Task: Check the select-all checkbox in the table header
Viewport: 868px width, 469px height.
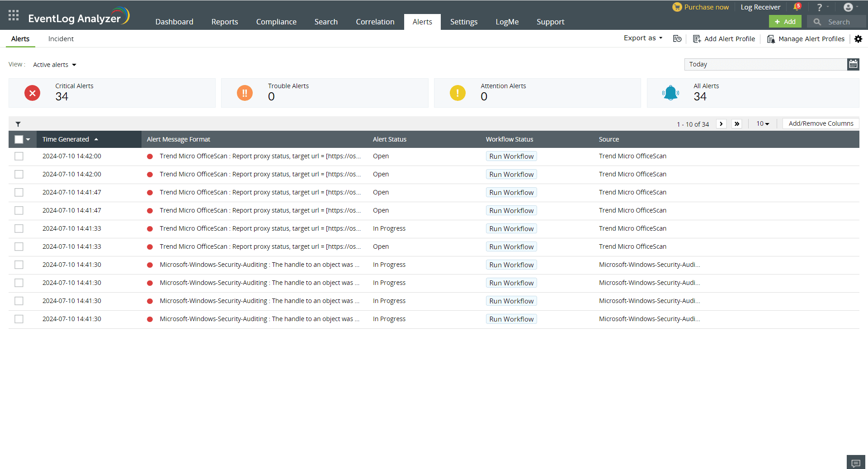Action: (18, 139)
